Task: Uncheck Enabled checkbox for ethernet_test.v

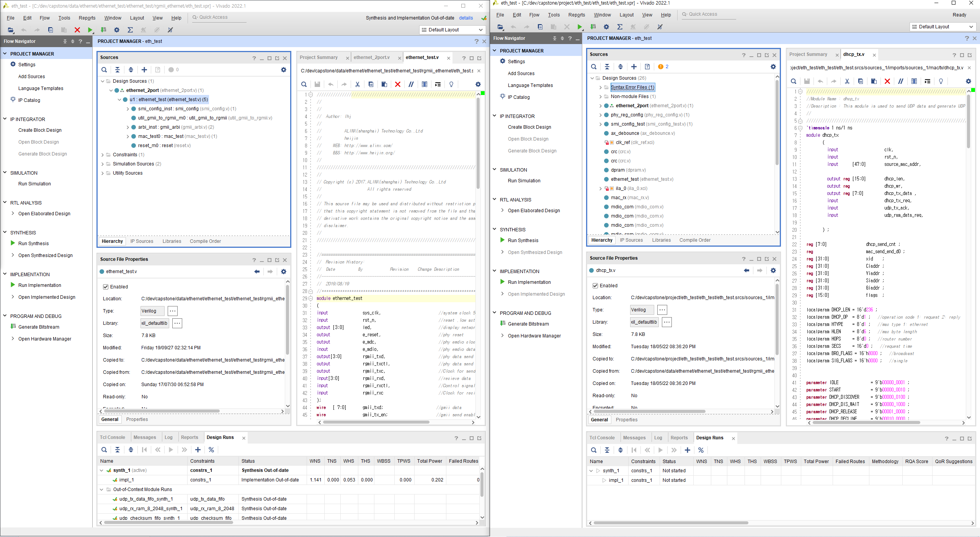Action: point(106,287)
